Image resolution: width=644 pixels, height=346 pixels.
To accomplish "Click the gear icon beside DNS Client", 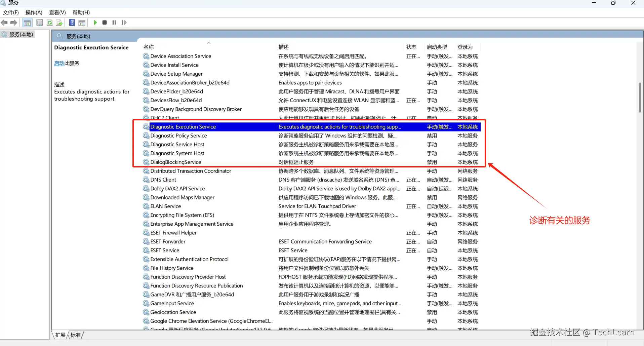I will pos(146,180).
